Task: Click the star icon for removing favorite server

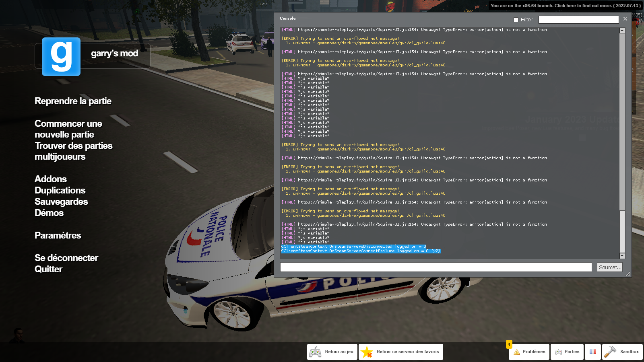Action: pyautogui.click(x=367, y=352)
